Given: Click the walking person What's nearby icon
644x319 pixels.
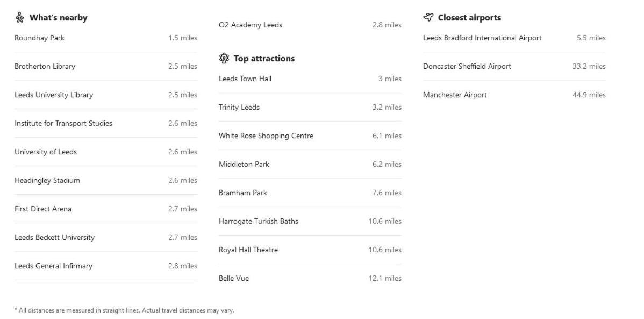Looking at the screenshot, I should (19, 17).
